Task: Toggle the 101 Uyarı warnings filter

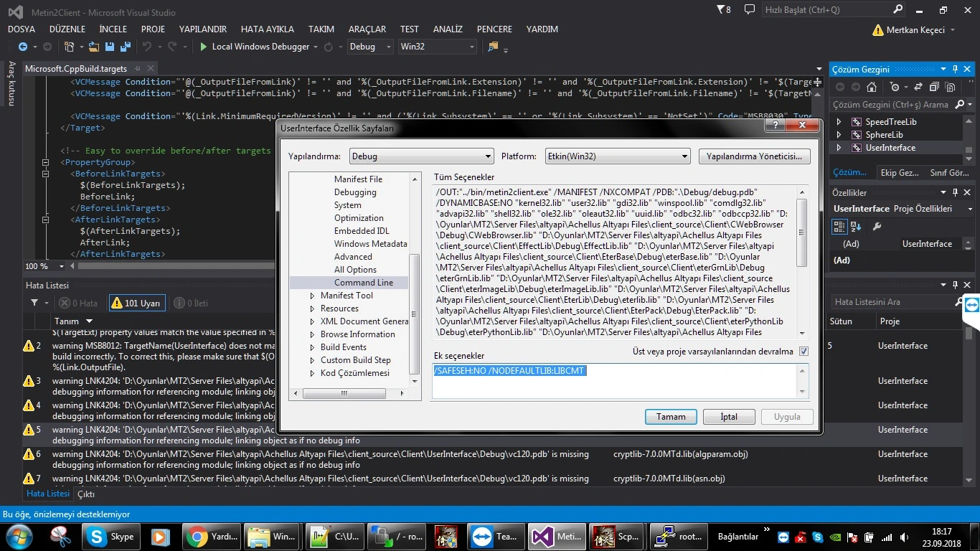Action: coord(136,303)
